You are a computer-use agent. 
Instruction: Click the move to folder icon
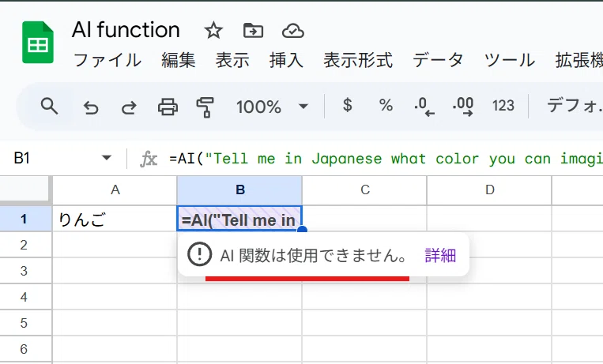pos(254,30)
